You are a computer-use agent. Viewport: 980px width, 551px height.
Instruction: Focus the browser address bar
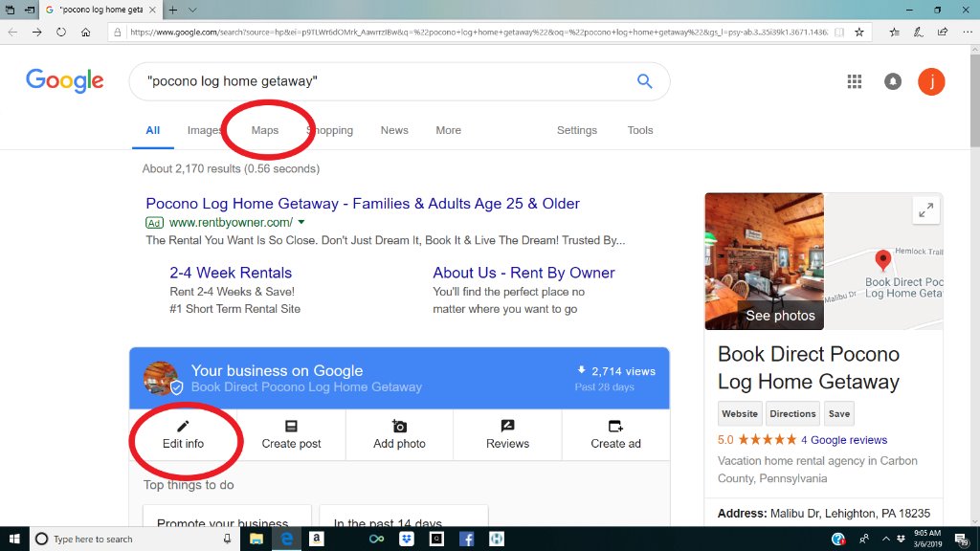[x=479, y=32]
